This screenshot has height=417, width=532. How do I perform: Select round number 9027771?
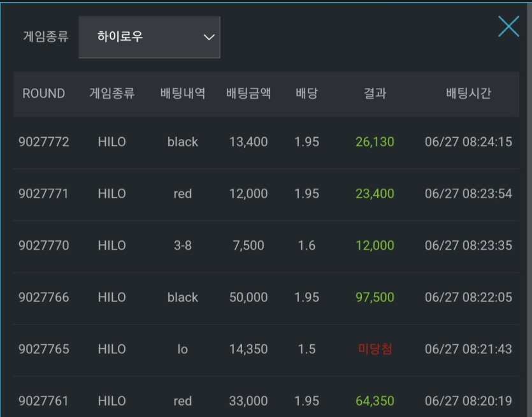43,194
